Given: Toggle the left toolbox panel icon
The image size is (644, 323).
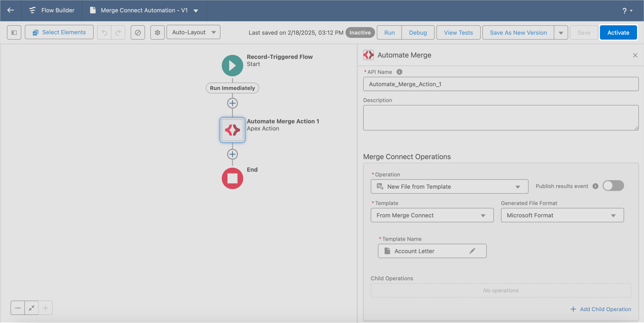Looking at the screenshot, I should click(14, 32).
